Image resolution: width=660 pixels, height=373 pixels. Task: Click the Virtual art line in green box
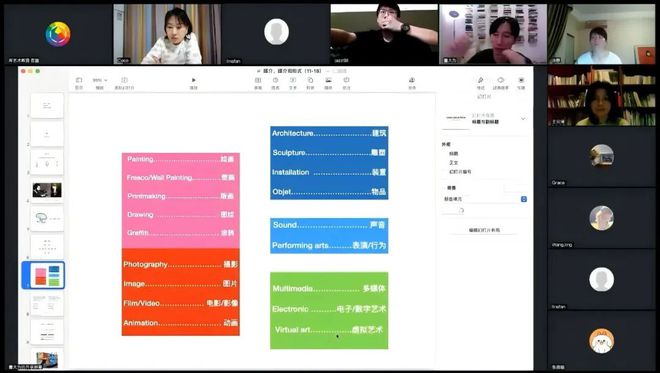tap(329, 330)
